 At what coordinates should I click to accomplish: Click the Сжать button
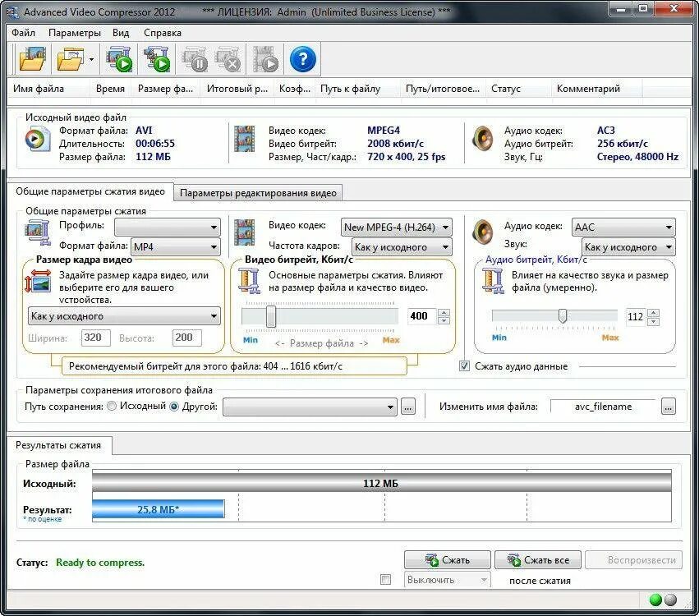[x=447, y=560]
